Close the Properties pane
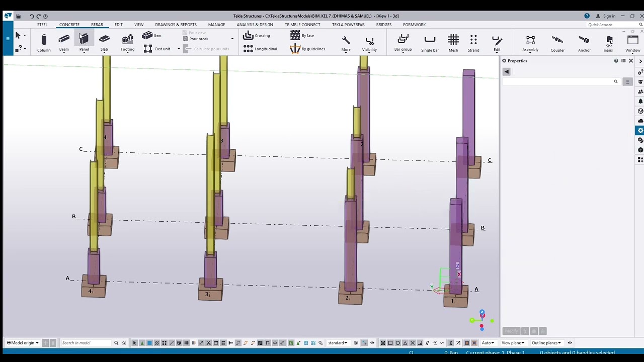Screen dimensions: 644x362 point(631,61)
